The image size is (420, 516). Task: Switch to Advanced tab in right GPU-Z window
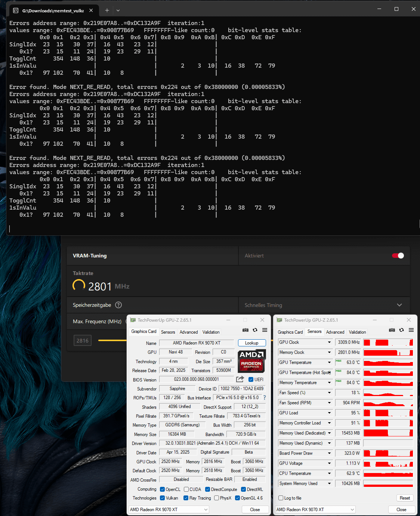click(335, 332)
